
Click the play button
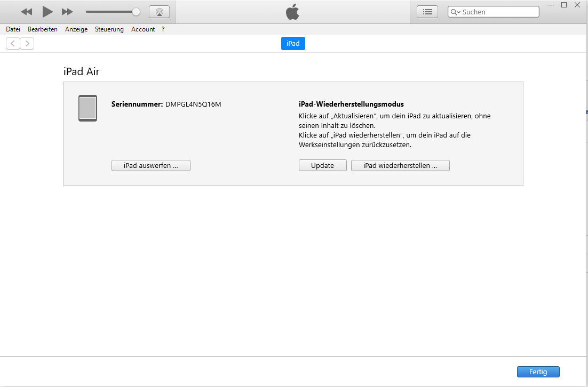47,12
